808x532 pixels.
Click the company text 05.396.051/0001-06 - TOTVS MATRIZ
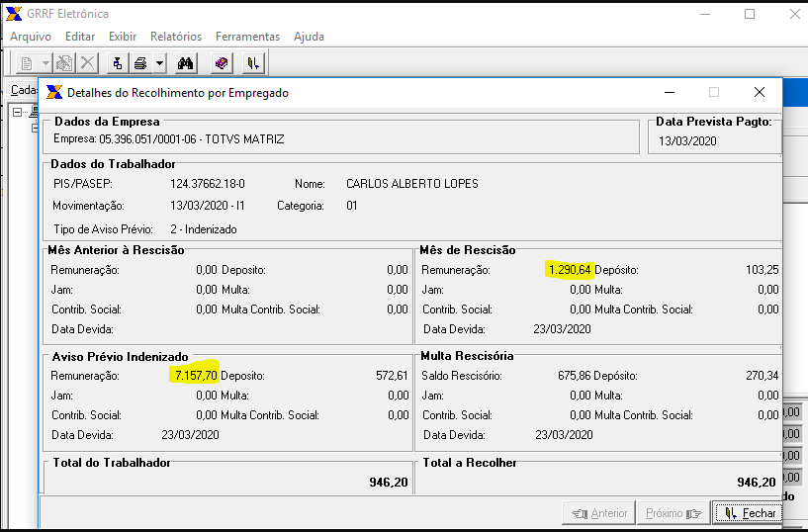pyautogui.click(x=192, y=139)
